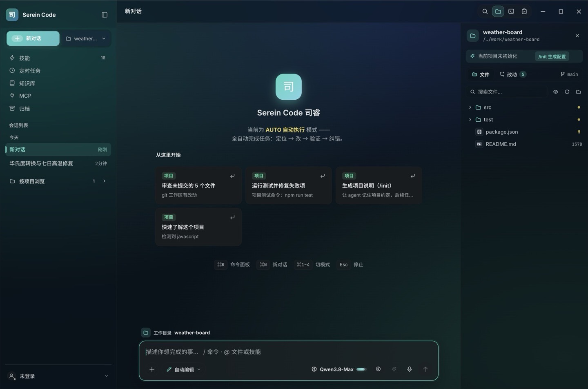Image resolution: width=588 pixels, height=389 pixels.
Task: Open 知识库 in the sidebar
Action: [58, 83]
